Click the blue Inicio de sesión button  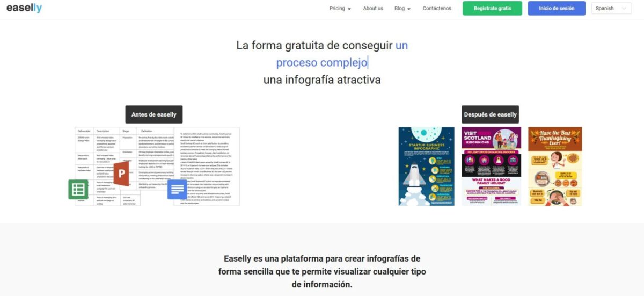pyautogui.click(x=557, y=9)
